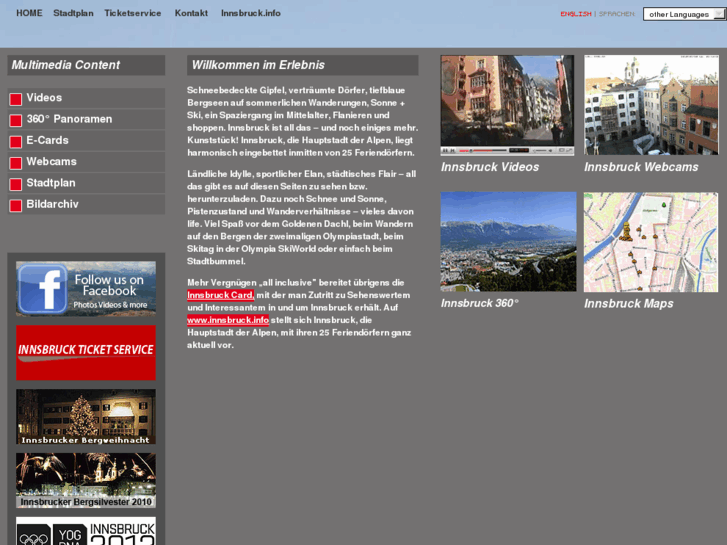Click the SPRACHEN language link

click(x=617, y=14)
